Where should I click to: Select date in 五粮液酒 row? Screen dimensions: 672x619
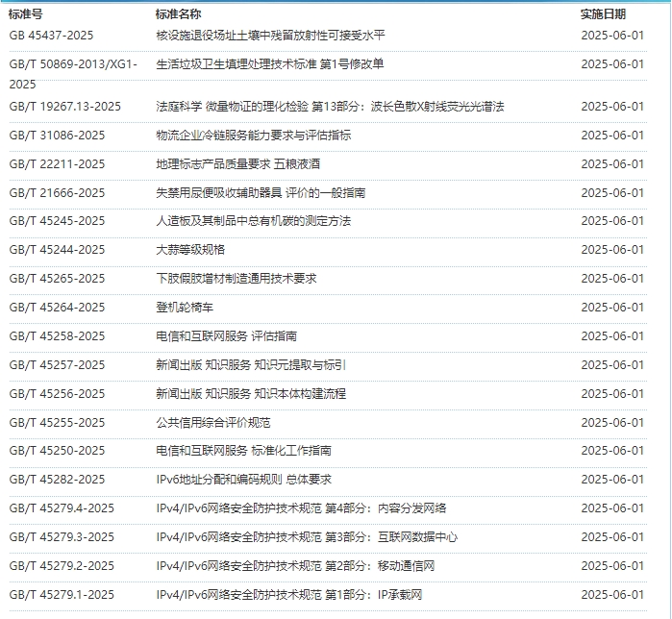[612, 163]
